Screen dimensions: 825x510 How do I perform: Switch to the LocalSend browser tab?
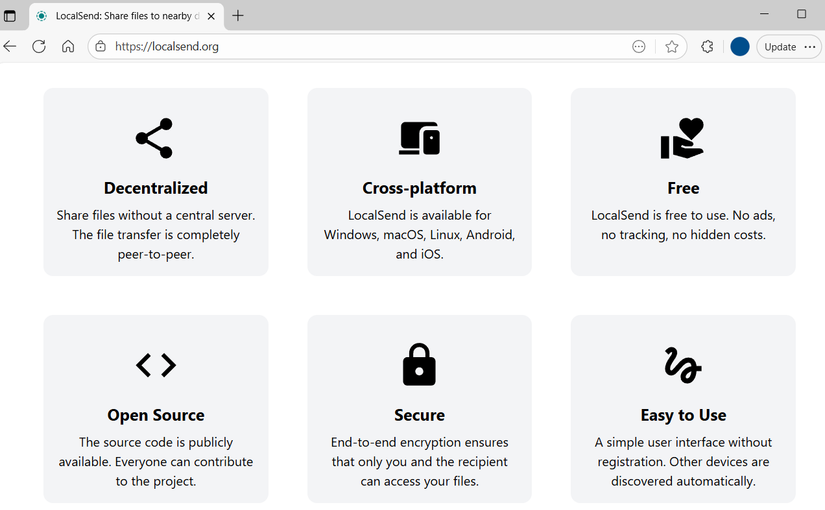point(125,16)
